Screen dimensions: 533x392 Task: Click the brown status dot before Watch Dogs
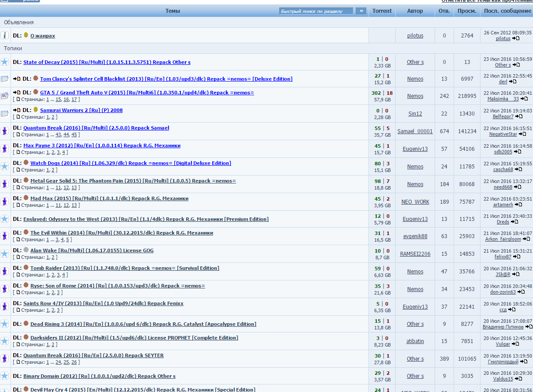(x=26, y=163)
